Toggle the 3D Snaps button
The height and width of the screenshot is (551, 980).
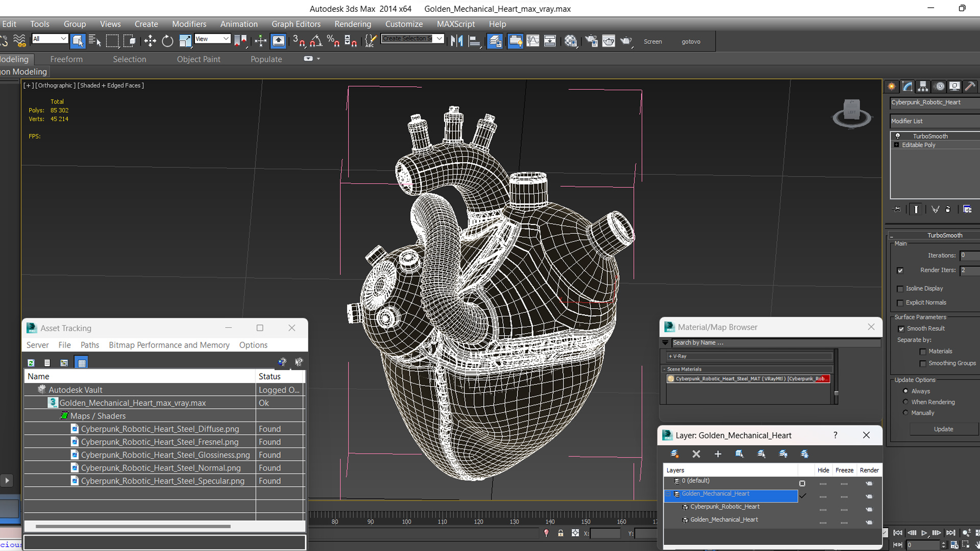click(x=299, y=41)
